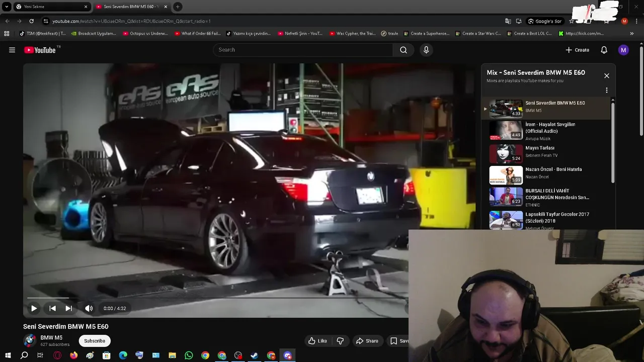Open the account avatar menu on YouTube
Viewport: 644px width, 362px height.
pos(623,50)
